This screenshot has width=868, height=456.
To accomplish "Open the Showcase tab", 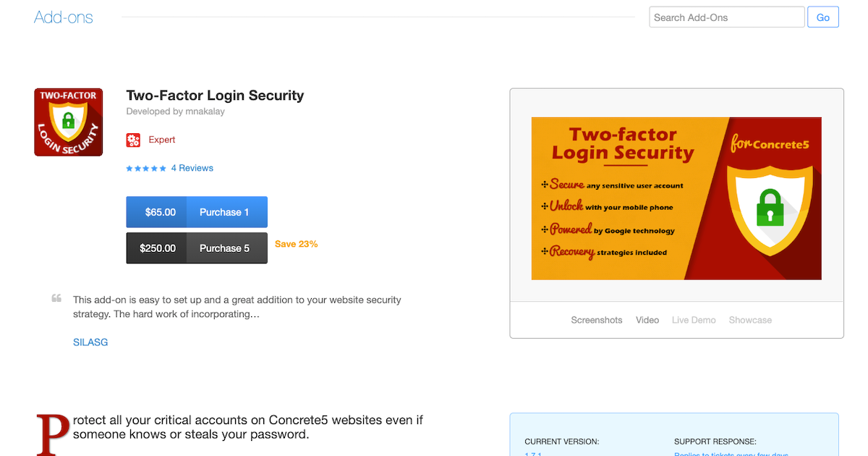I will click(750, 320).
